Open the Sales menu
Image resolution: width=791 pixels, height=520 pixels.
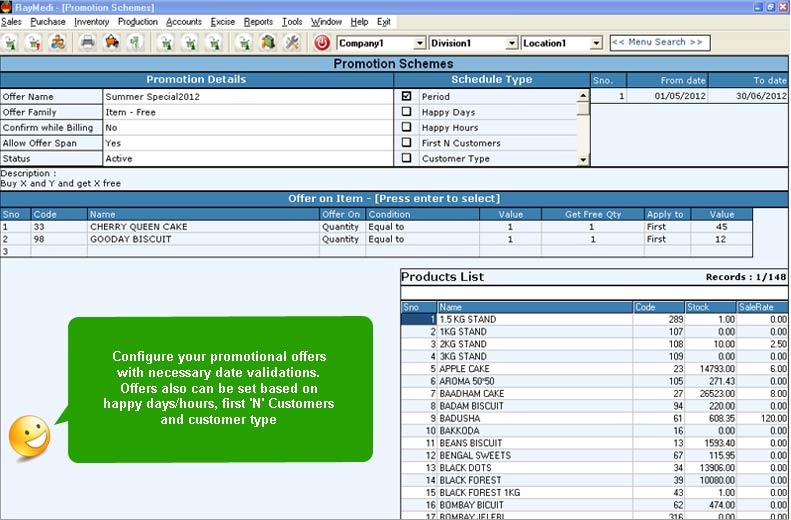click(x=11, y=22)
